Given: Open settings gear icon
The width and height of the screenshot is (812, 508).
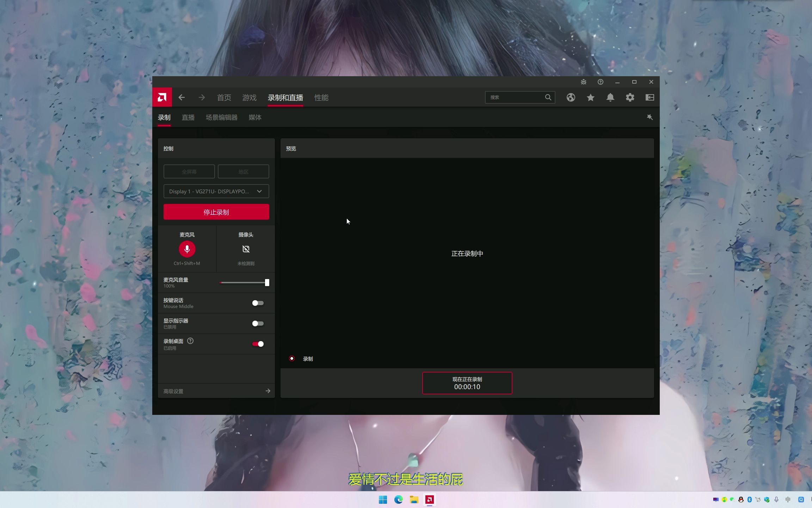Looking at the screenshot, I should pyautogui.click(x=630, y=97).
